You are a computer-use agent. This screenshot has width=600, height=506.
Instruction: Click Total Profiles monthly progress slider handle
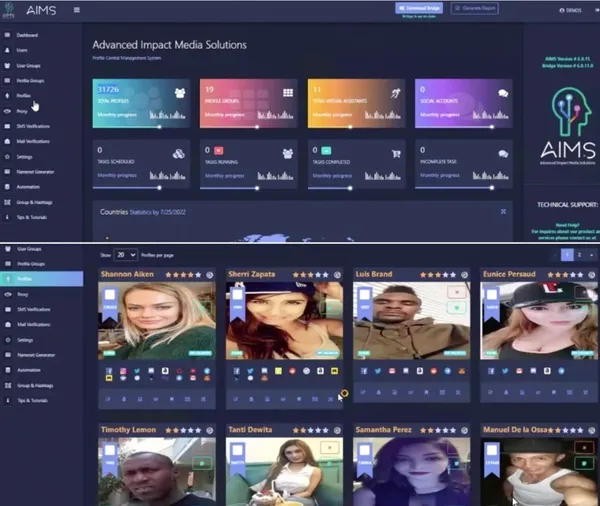click(159, 127)
